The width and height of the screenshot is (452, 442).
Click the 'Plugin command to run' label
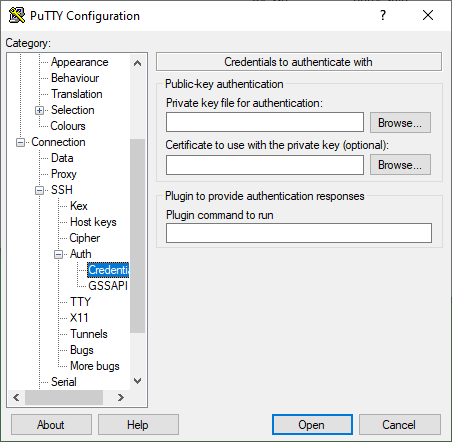[x=220, y=215]
